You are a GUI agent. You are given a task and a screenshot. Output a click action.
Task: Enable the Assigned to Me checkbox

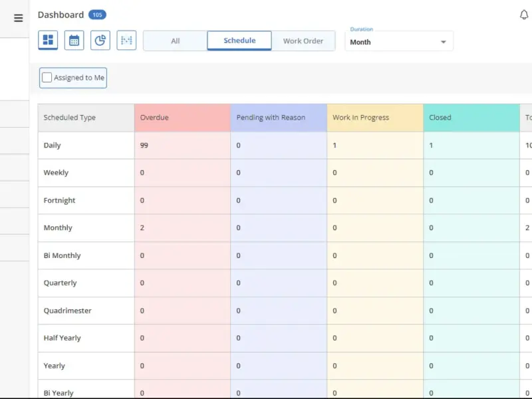47,78
